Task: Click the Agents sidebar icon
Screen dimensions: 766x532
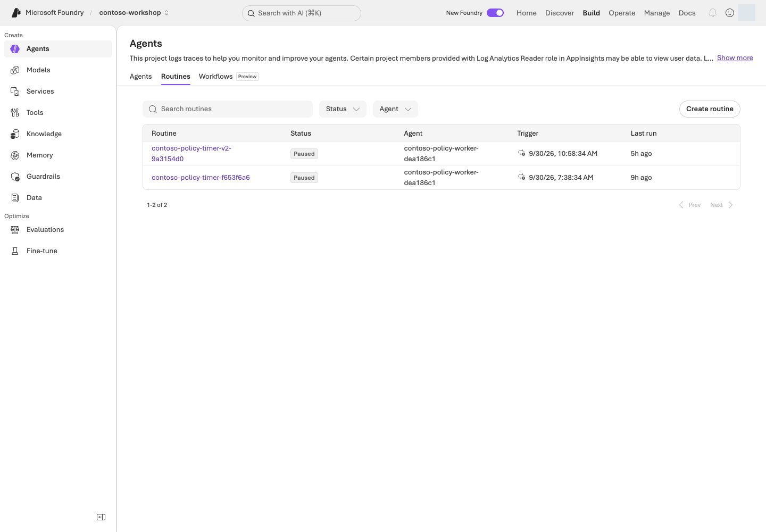Action: click(15, 49)
